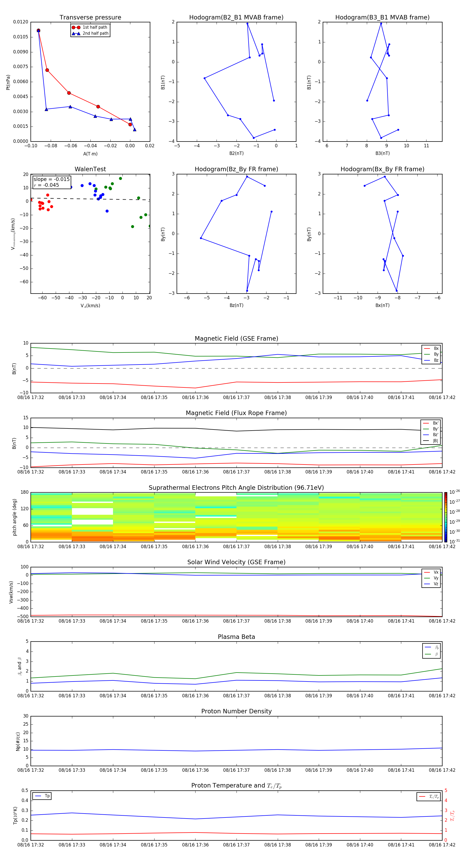Click '0.0120' tick on pressure plot

[x=21, y=22]
